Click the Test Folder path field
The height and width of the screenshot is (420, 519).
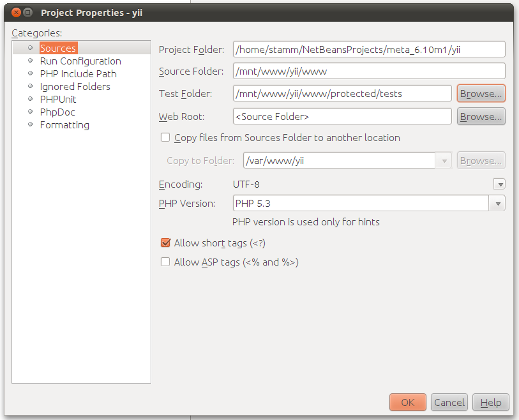(342, 94)
